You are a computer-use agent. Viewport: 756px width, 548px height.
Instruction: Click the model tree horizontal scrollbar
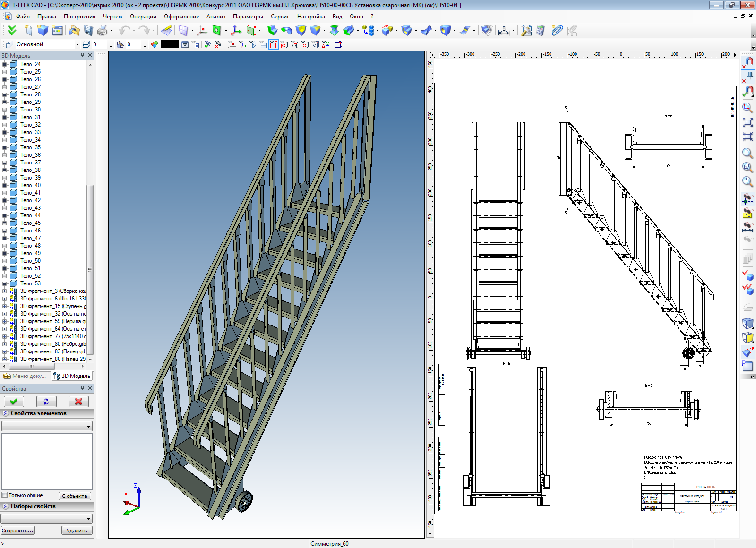click(32, 366)
